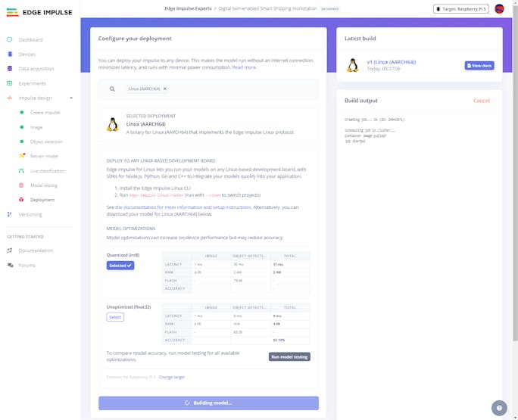This screenshot has height=420, width=518.
Task: Open the Edge Impulse Experts breadcrumb
Action: (188, 8)
